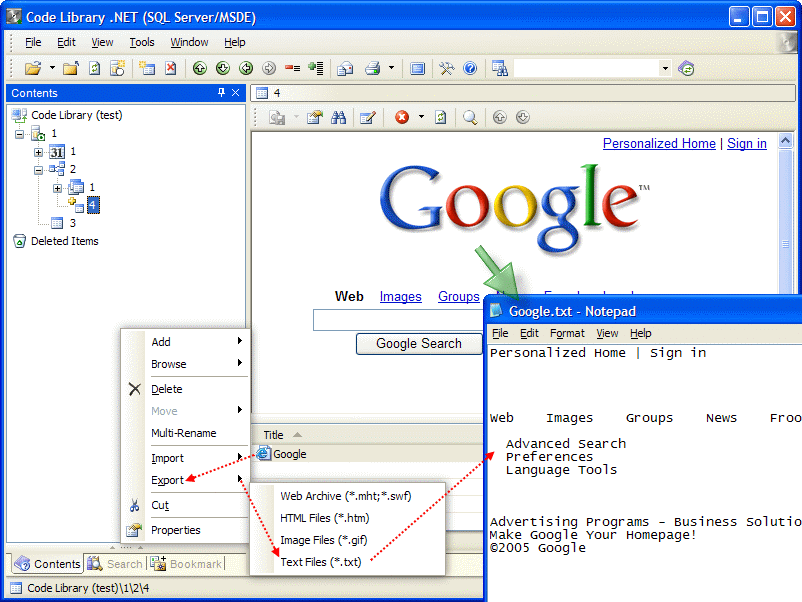The image size is (802, 602).
Task: Collapse the hierarchy node 2 using its minus box
Action: coord(38,170)
